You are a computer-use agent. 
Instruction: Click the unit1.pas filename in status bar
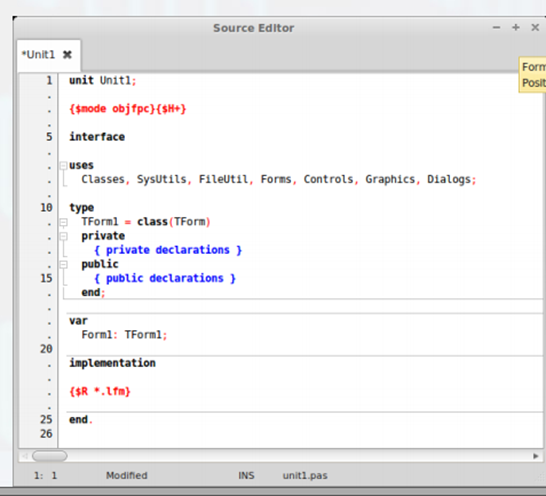click(x=305, y=475)
